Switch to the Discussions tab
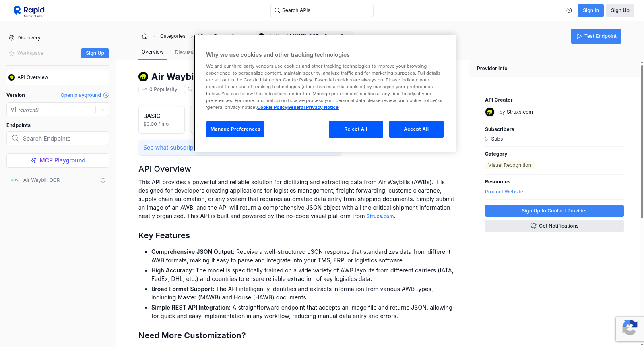The height and width of the screenshot is (347, 644). 184,52
